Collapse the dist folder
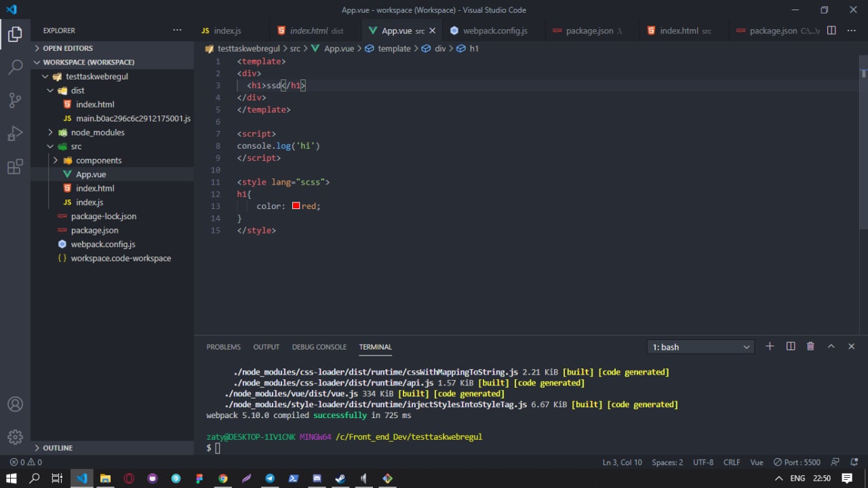868x488 pixels. tap(112, 90)
